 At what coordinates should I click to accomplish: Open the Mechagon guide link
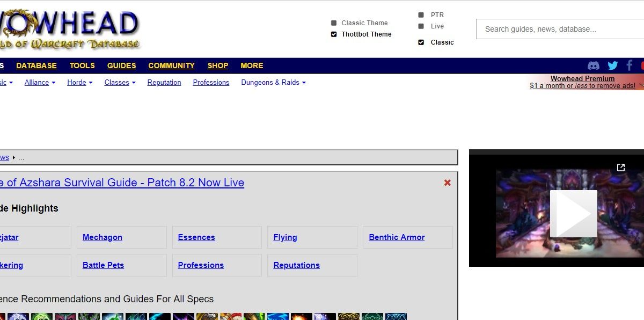[x=103, y=237]
